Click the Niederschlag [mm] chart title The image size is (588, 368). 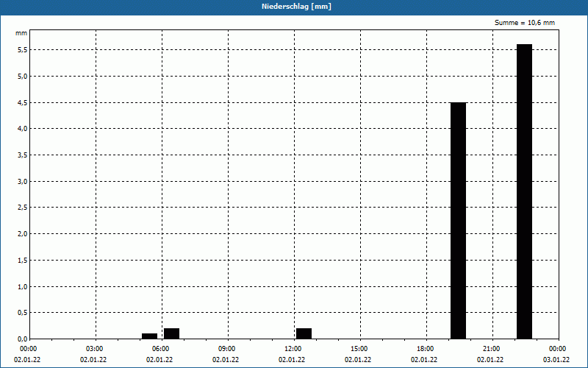point(296,7)
